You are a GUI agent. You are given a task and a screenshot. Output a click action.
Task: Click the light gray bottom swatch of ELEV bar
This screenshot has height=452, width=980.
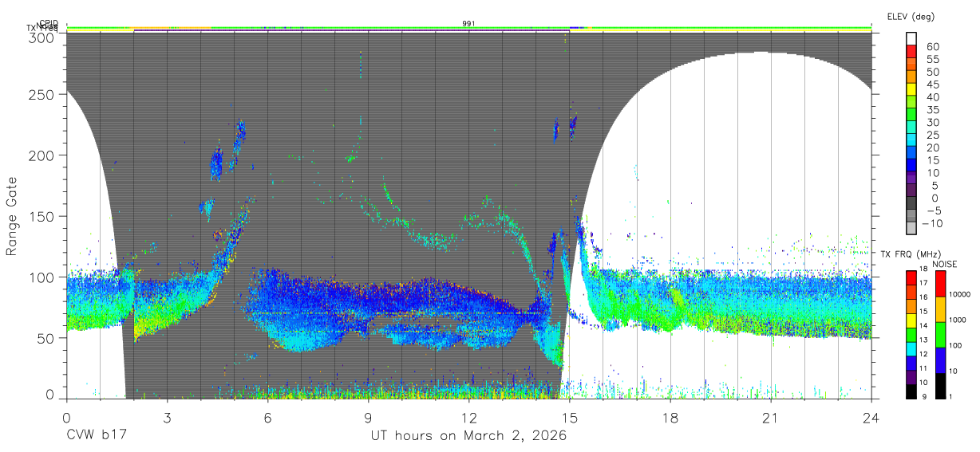911,228
